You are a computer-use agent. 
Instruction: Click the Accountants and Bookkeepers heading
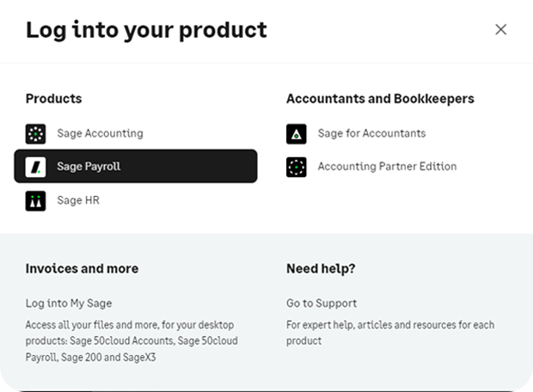tap(380, 99)
